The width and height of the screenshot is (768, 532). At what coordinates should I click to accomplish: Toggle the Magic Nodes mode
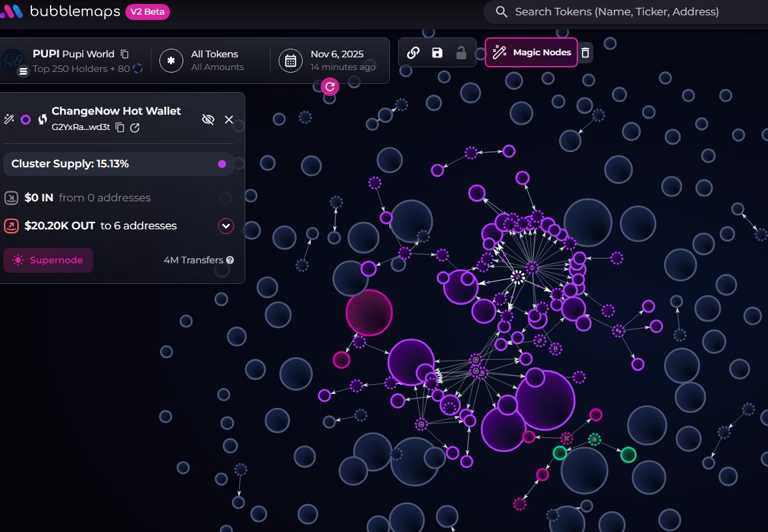click(x=531, y=53)
